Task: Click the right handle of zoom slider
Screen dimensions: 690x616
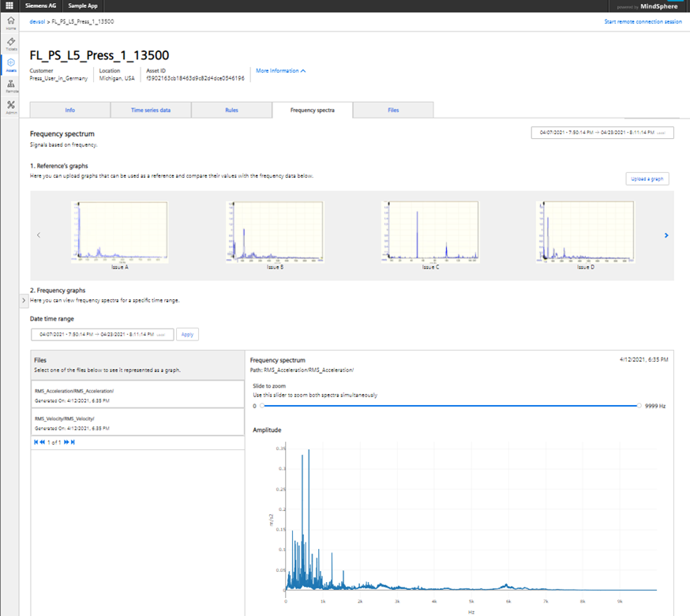Action: pos(639,406)
